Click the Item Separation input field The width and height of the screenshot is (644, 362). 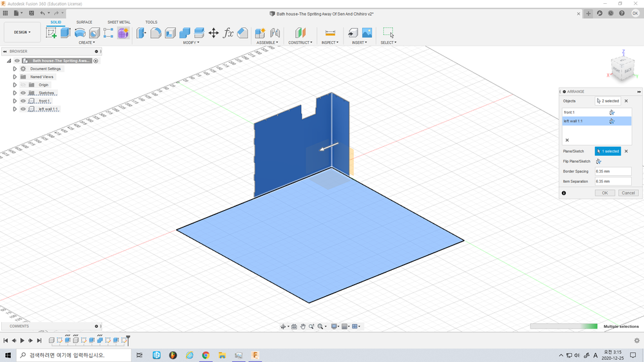tap(613, 181)
